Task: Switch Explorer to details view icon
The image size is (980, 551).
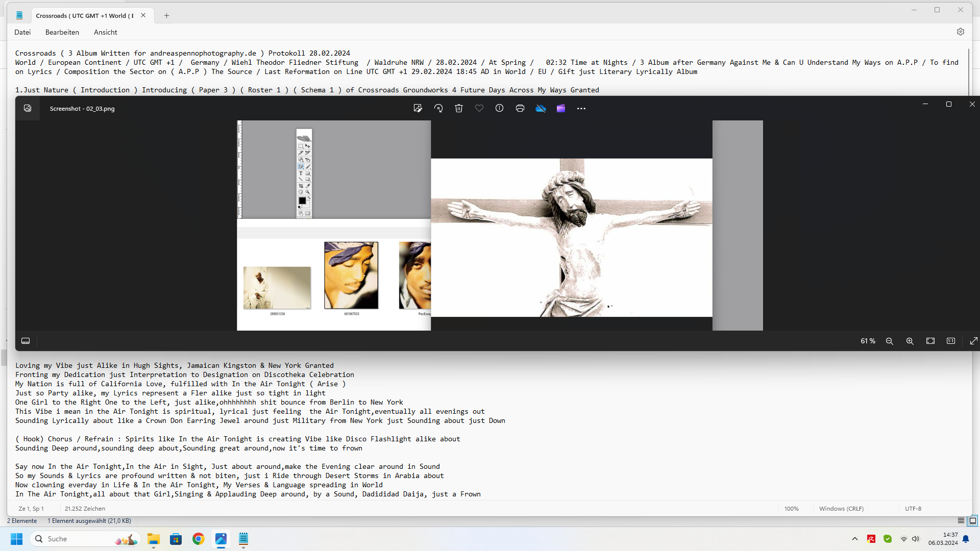Action: point(961,521)
